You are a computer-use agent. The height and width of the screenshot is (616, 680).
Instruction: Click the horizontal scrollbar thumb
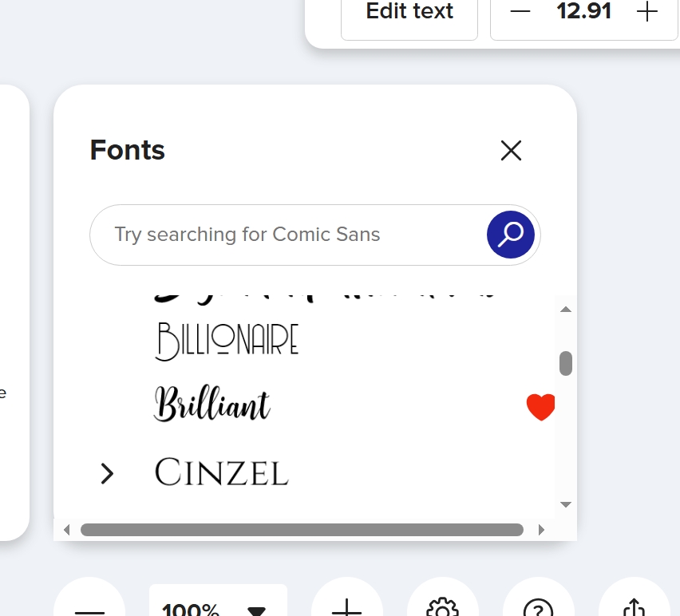[302, 530]
